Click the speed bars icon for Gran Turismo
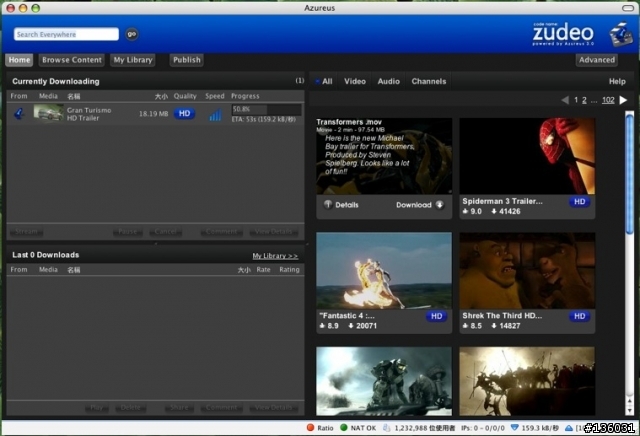Viewport: 640px width, 436px height. (x=215, y=115)
